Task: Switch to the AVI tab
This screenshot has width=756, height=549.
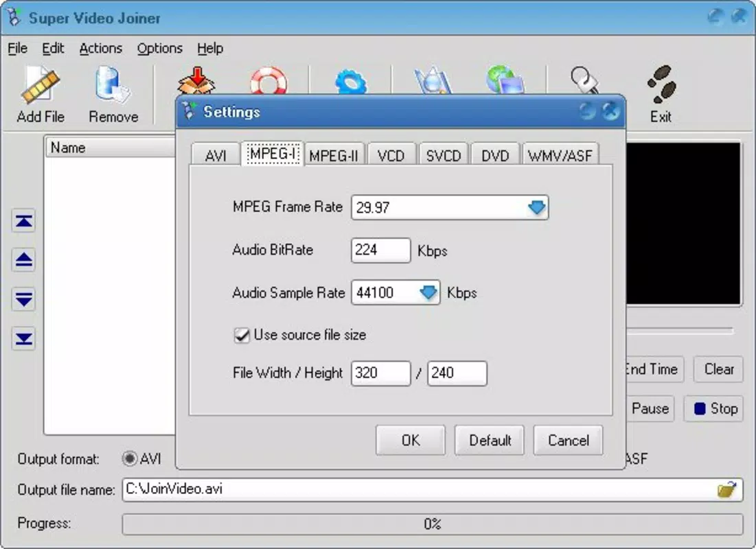Action: [x=216, y=155]
